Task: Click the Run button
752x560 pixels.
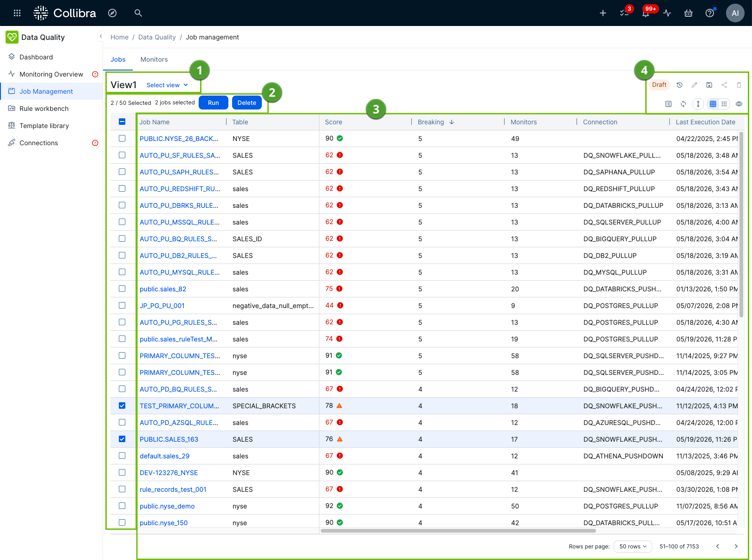Action: [214, 103]
